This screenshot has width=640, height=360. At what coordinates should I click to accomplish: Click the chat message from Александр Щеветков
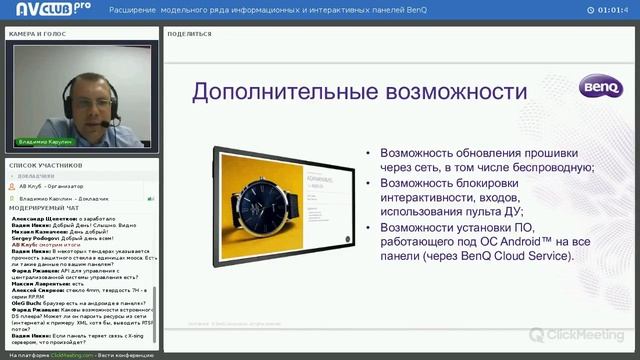coord(63,219)
